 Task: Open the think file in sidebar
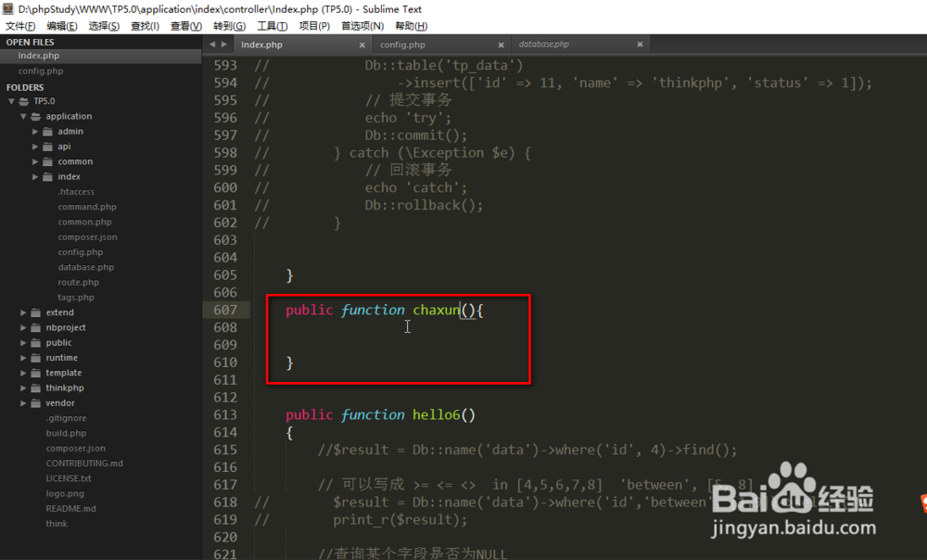tap(57, 524)
